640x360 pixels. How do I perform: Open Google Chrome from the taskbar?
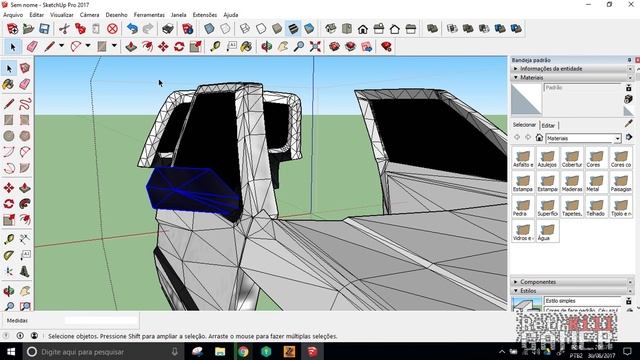pyautogui.click(x=243, y=351)
